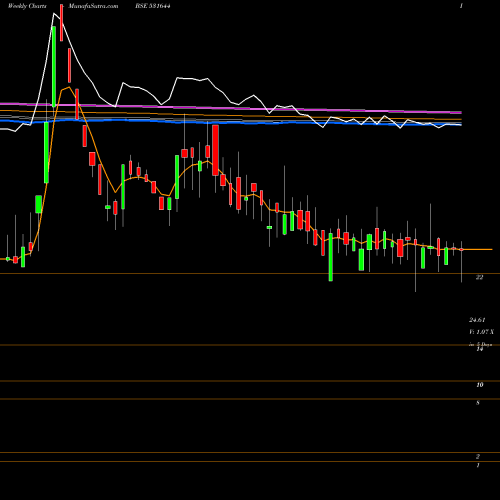Click the '8' price axis label
Image resolution: width=500 pixels, height=500 pixels.
tap(478, 403)
